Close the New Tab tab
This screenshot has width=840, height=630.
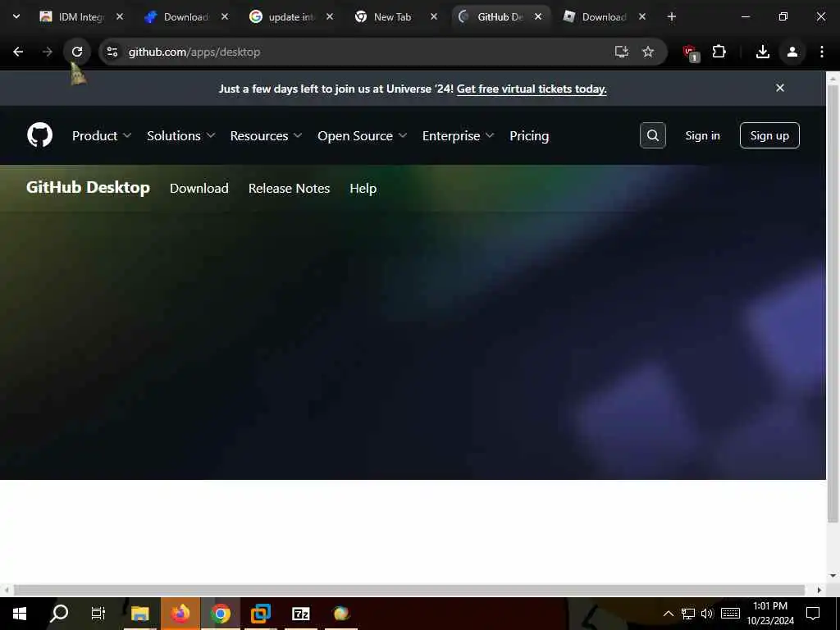434,16
